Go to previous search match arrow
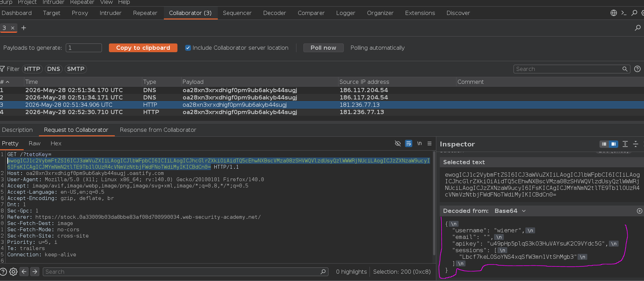The width and height of the screenshot is (644, 281). pos(24,272)
